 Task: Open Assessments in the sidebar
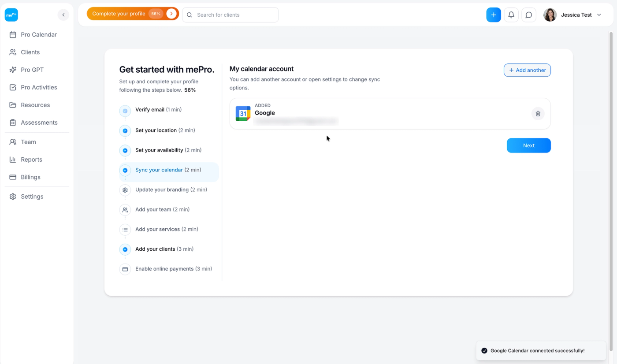point(39,123)
